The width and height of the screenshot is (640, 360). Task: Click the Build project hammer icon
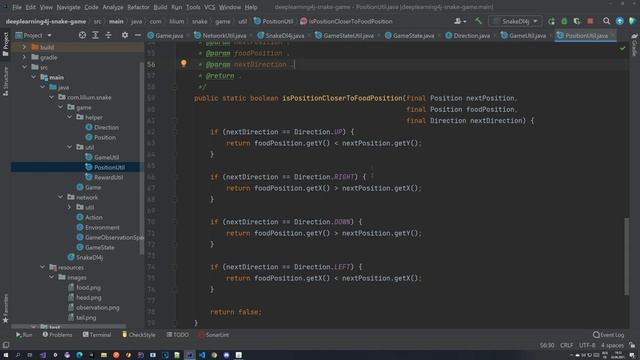tap(478, 21)
